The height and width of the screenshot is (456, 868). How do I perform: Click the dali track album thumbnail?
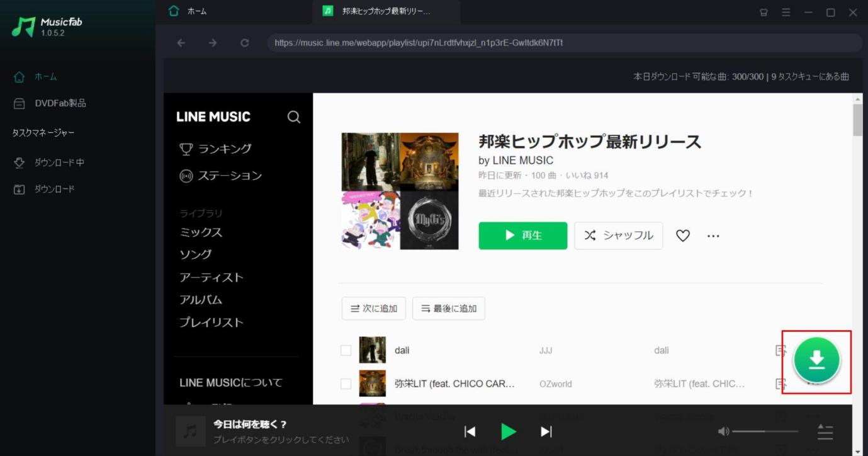(x=373, y=350)
